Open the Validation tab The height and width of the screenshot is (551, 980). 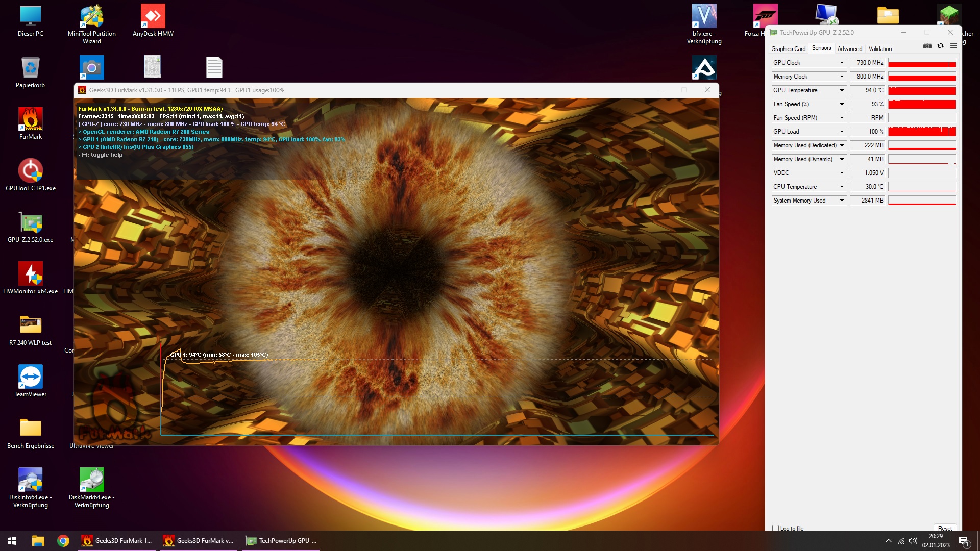(x=880, y=49)
